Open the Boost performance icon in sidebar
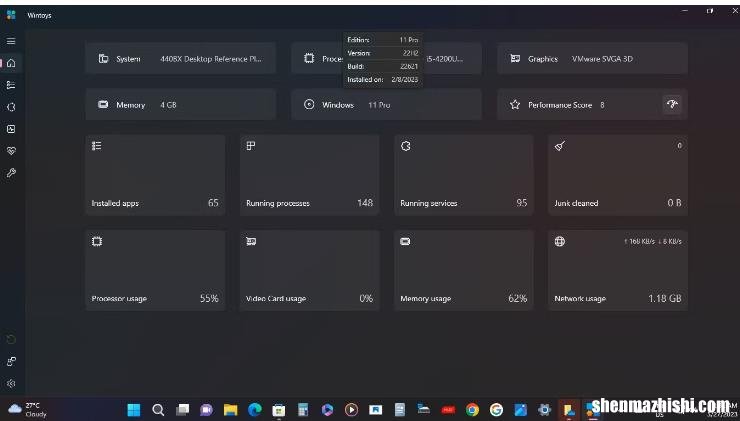Image resolution: width=740 pixels, height=421 pixels. point(11,129)
